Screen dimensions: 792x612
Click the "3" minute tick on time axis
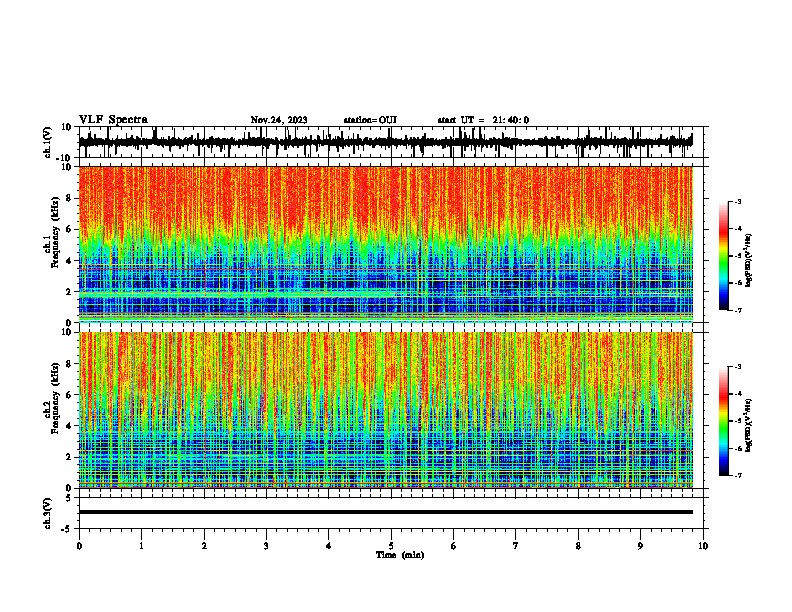pyautogui.click(x=266, y=546)
